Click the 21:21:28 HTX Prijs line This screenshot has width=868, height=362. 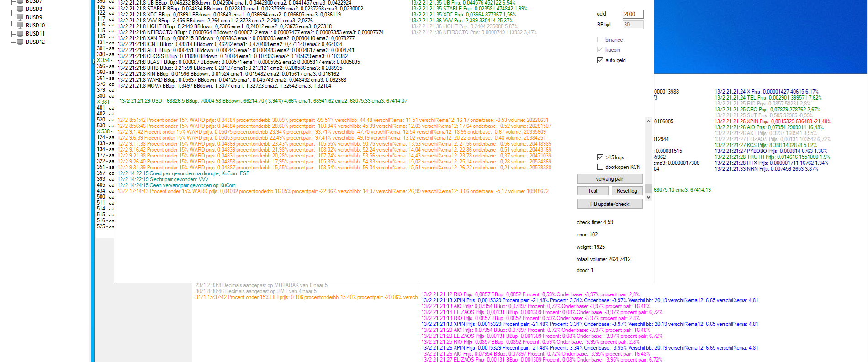[771, 163]
